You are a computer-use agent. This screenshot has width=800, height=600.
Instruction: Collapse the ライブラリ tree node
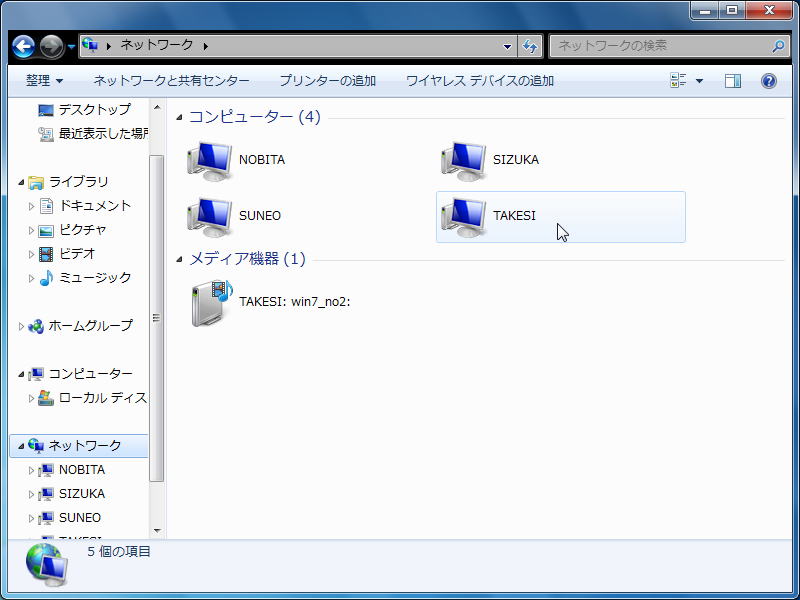tap(21, 182)
